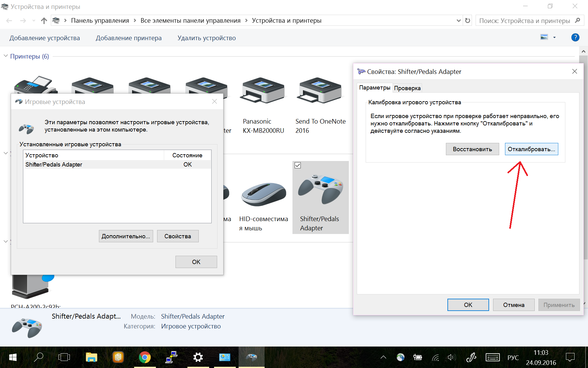
Task: Select the HID-compatible mouse device icon
Action: pyautogui.click(x=264, y=194)
